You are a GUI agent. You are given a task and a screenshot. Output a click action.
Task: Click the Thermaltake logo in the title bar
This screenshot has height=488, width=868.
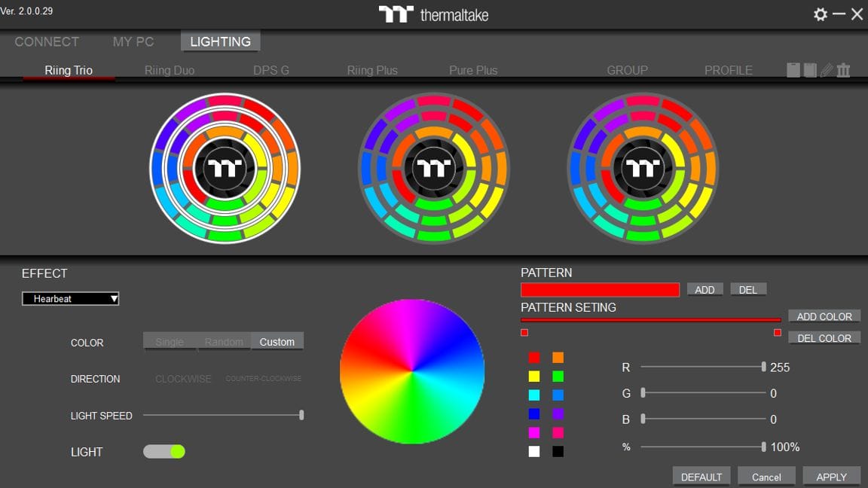tap(434, 13)
